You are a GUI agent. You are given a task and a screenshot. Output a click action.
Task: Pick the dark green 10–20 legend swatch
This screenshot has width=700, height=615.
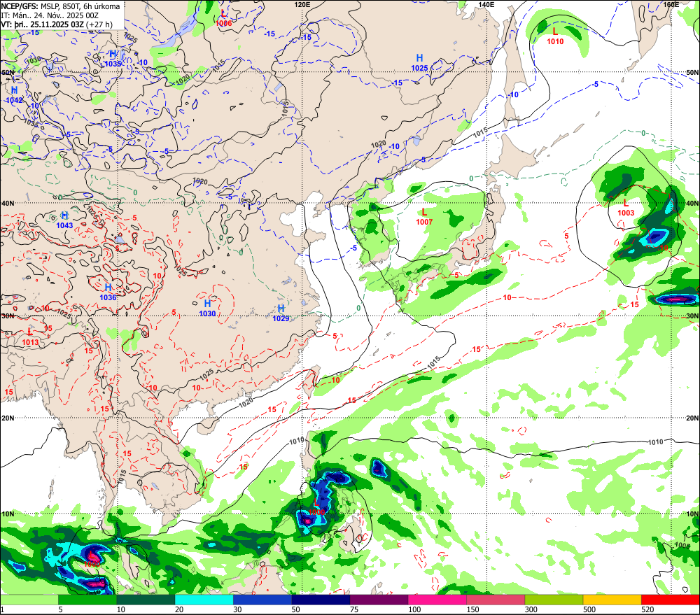coord(146,600)
